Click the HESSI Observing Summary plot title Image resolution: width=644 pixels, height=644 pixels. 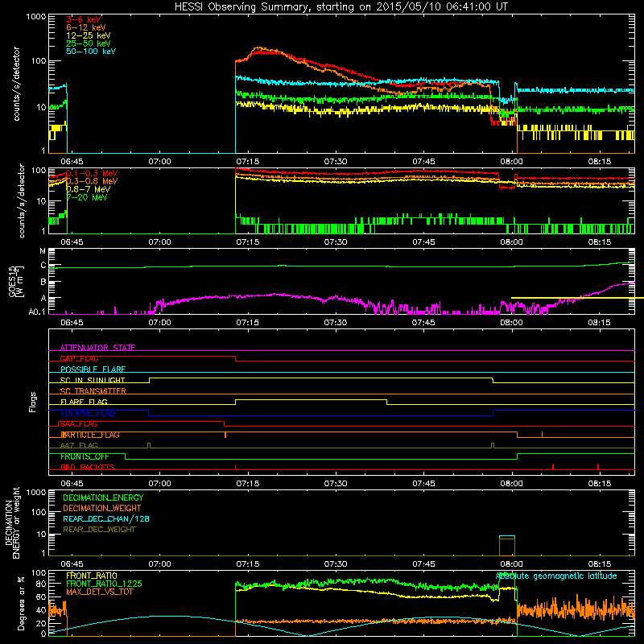341,7
